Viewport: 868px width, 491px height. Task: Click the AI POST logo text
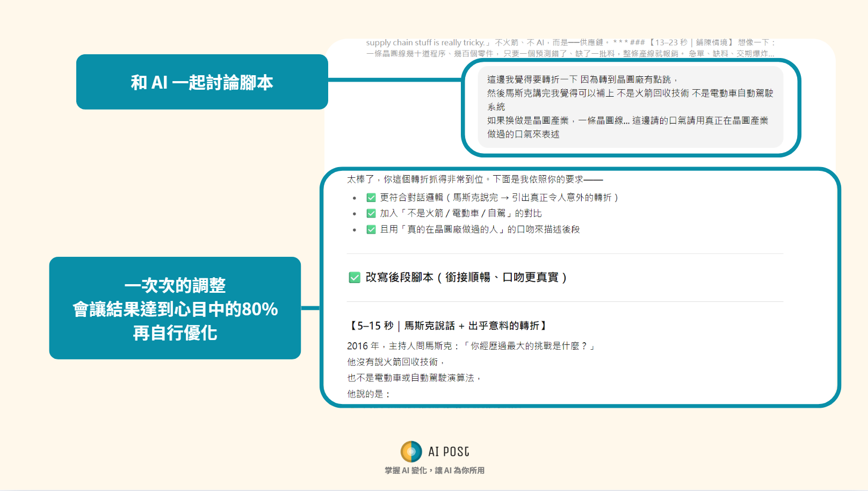[x=449, y=452]
